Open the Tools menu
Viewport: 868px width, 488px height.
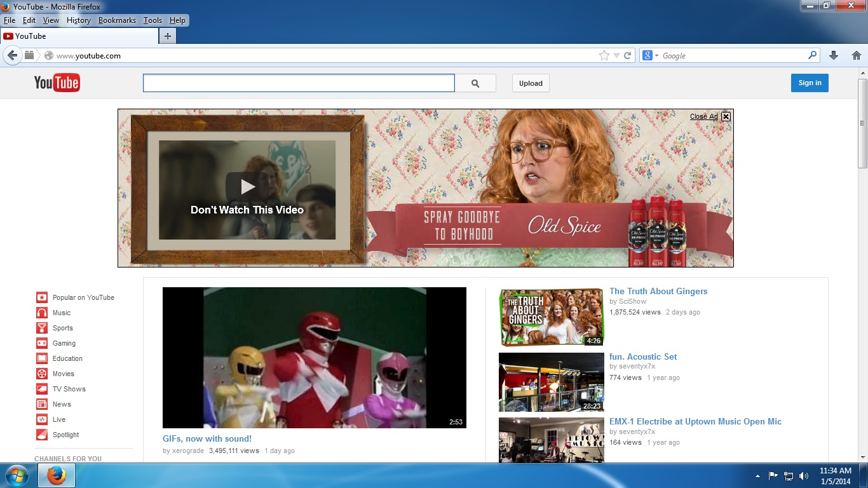[153, 20]
